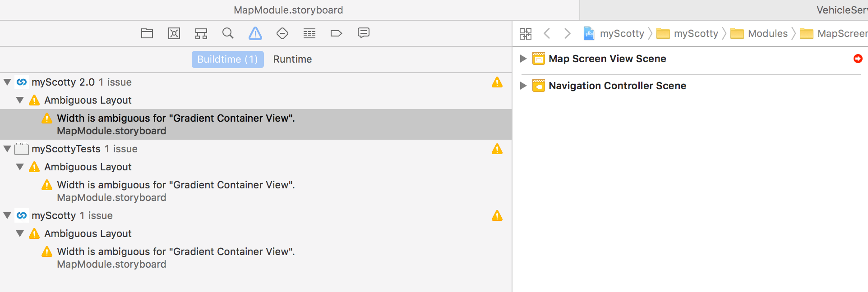
Task: Select highlighted Gradient Container View width issue
Action: pyautogui.click(x=256, y=124)
